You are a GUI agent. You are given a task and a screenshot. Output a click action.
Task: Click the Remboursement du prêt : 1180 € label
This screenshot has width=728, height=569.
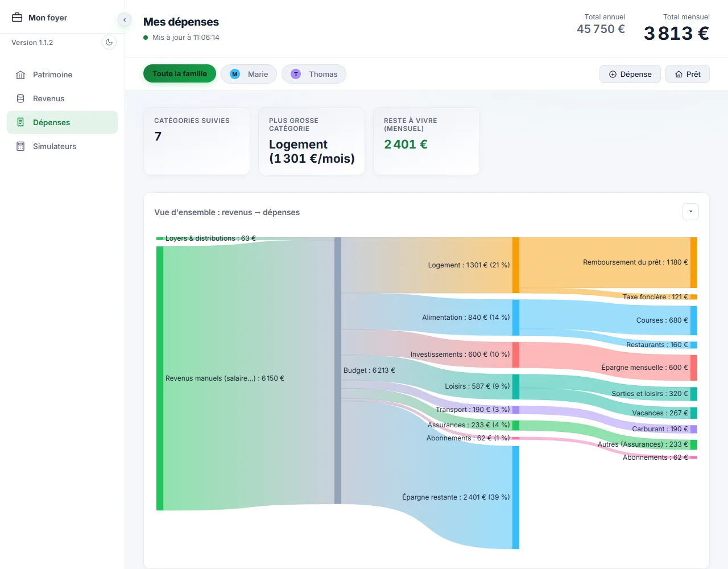[635, 262]
